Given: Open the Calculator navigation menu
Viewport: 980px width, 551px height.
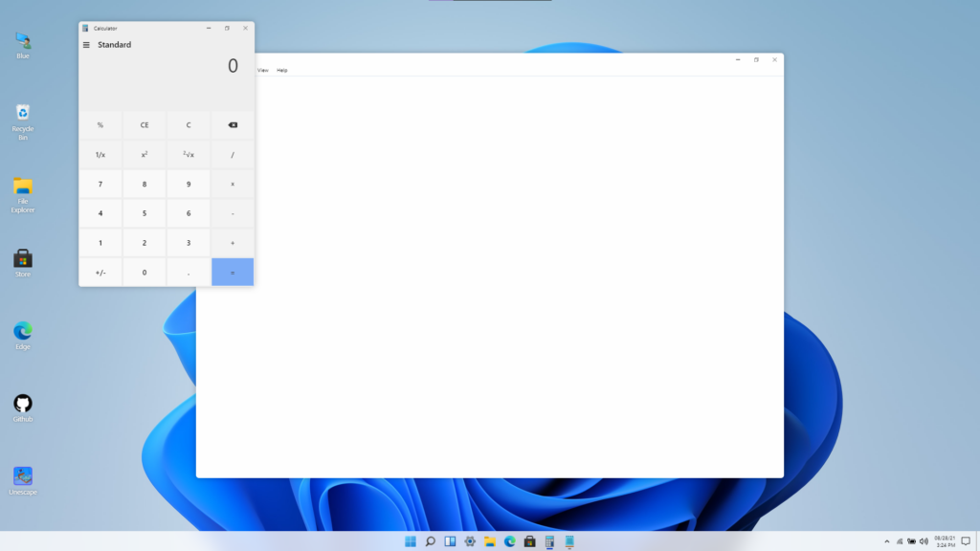Looking at the screenshot, I should [87, 44].
